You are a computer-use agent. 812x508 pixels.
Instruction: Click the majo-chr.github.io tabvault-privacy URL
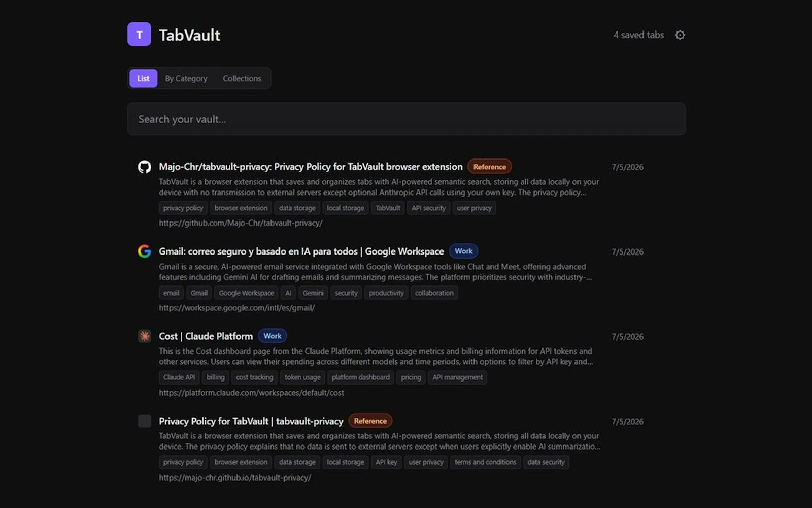(235, 478)
